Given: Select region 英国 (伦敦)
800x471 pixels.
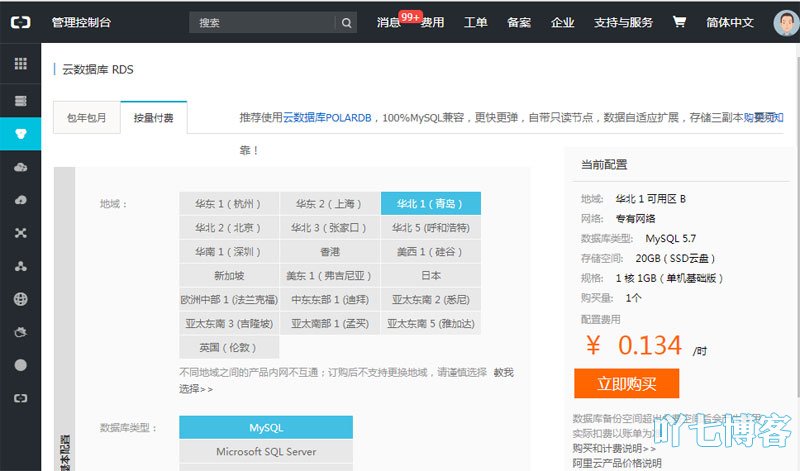Looking at the screenshot, I should point(229,348).
